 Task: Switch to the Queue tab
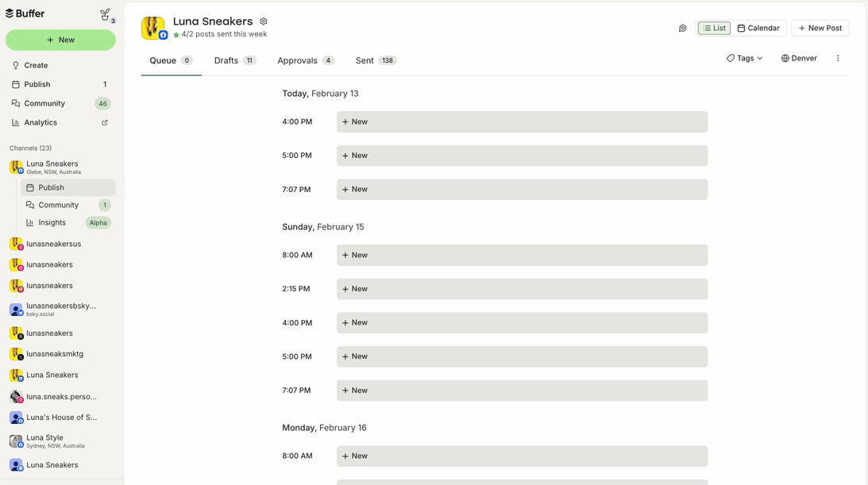tap(171, 60)
